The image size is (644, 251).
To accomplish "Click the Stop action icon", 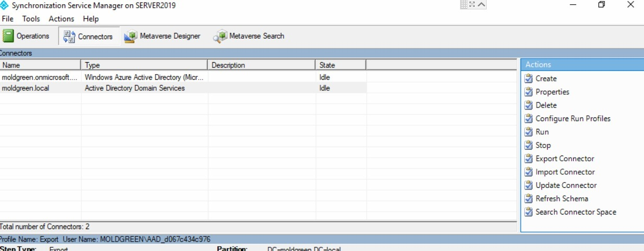I will pos(528,145).
